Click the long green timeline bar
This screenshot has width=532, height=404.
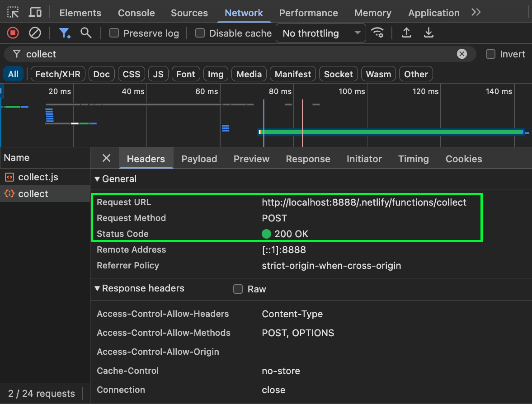coord(391,132)
